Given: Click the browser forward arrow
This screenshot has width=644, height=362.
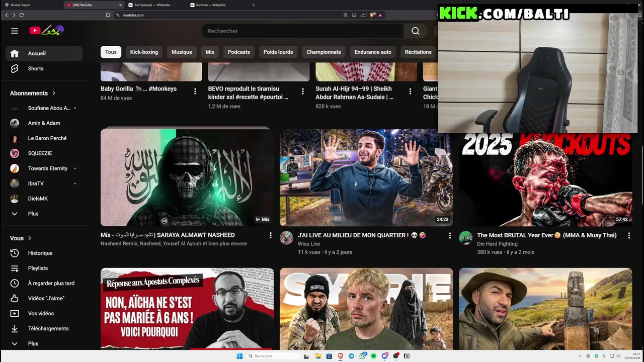Looking at the screenshot, I should coord(14,15).
